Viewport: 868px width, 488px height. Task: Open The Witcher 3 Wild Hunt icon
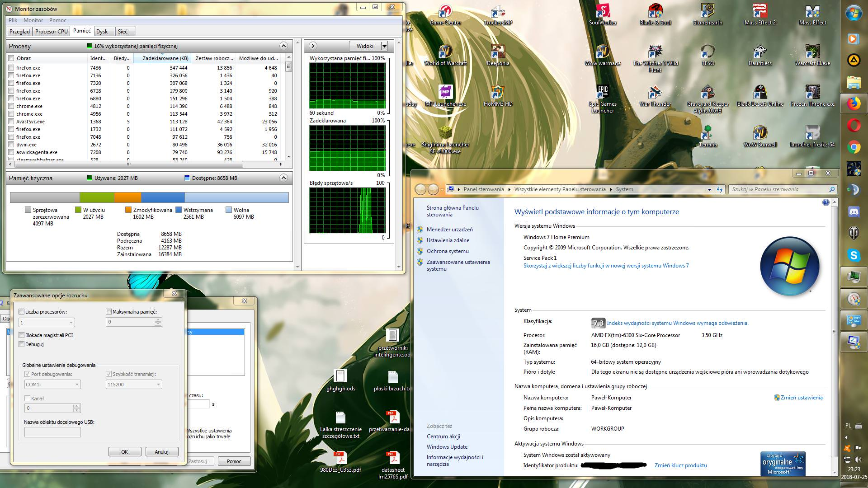click(x=655, y=58)
